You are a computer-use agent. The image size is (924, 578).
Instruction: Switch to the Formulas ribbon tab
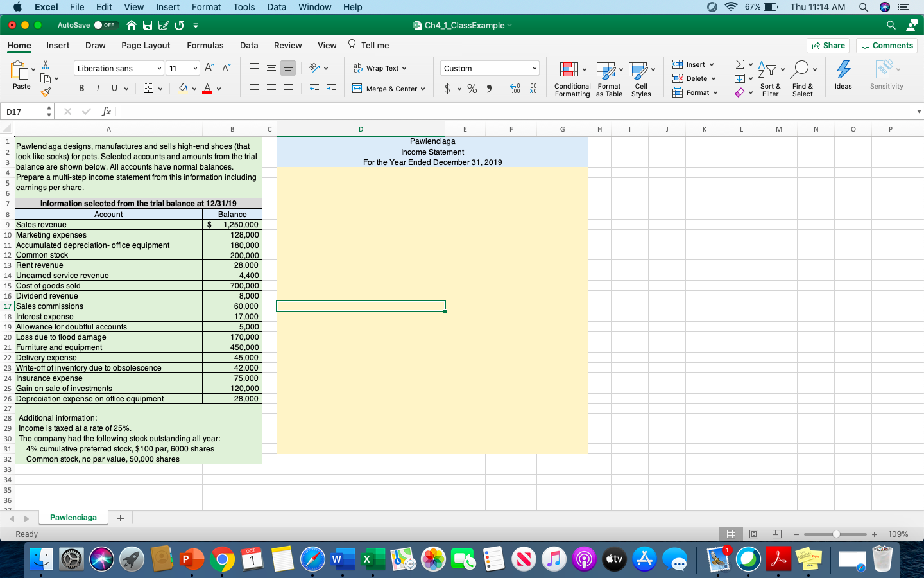point(205,45)
